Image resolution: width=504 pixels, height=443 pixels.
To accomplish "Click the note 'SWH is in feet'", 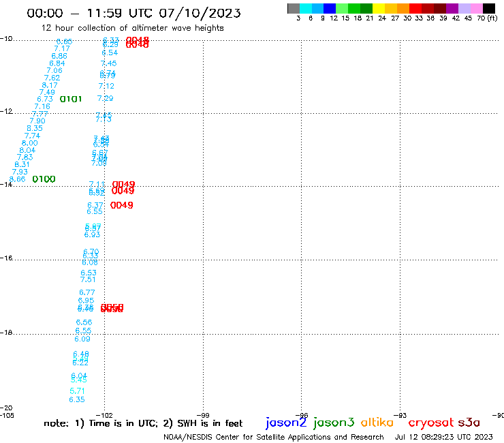I will pos(209,423).
